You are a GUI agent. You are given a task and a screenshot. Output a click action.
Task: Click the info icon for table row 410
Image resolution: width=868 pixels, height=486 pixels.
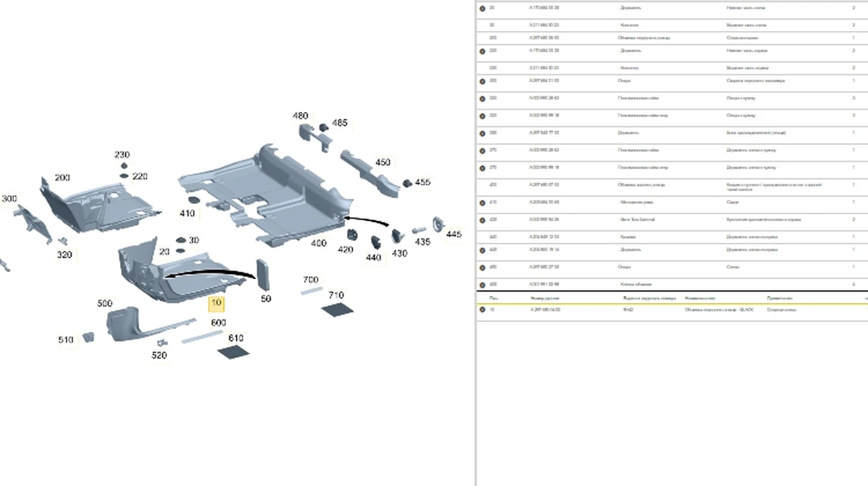482,202
